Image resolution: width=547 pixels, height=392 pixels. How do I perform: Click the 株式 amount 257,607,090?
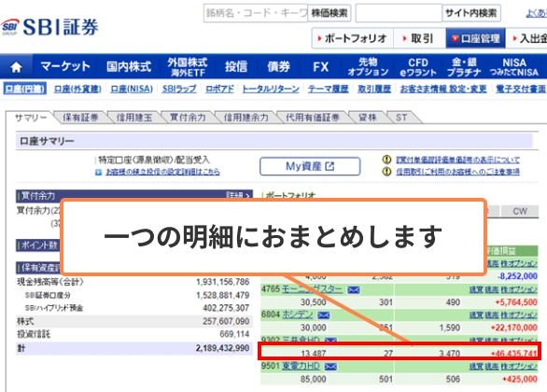(x=226, y=321)
